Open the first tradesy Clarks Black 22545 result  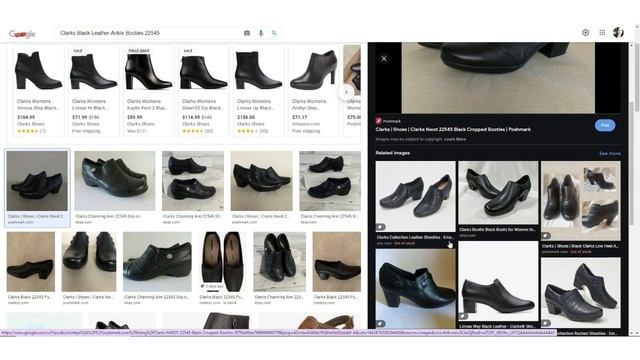pos(31,268)
